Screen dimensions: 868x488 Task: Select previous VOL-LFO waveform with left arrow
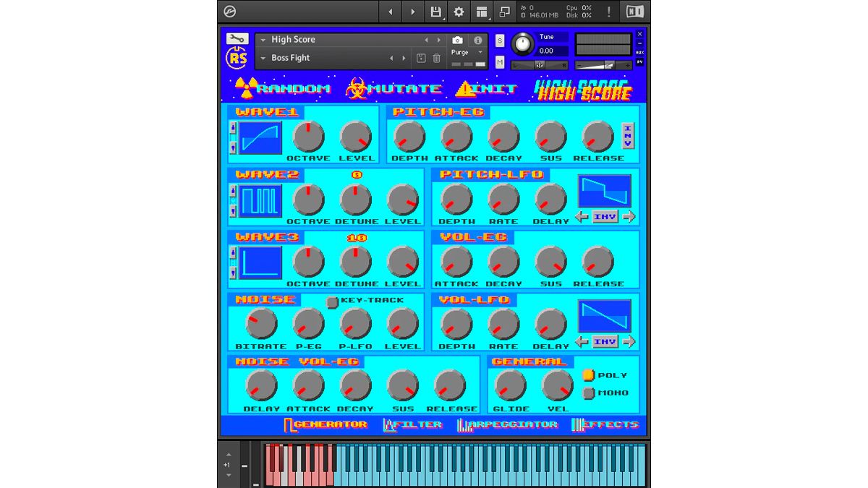coord(582,341)
